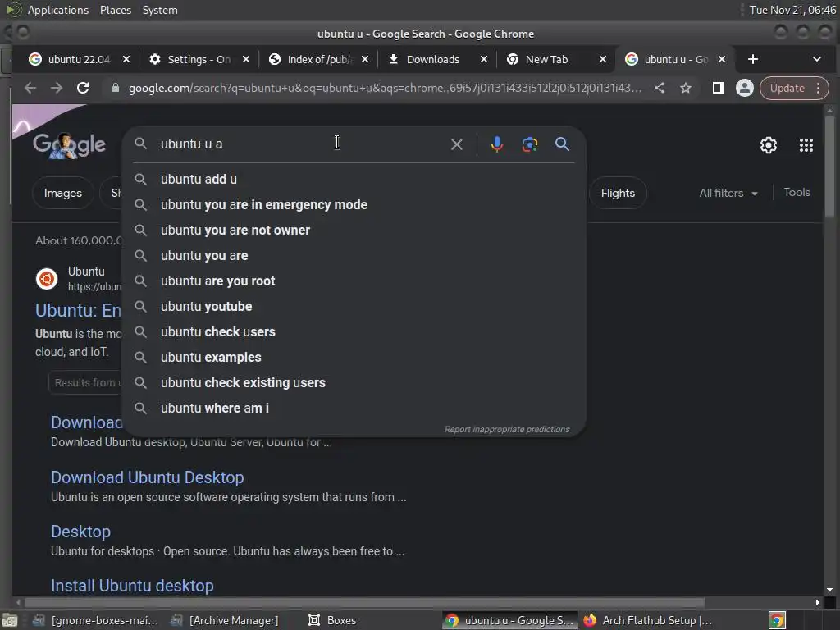The width and height of the screenshot is (840, 630).
Task: Open the 'Desktop' sitelink
Action: click(80, 532)
